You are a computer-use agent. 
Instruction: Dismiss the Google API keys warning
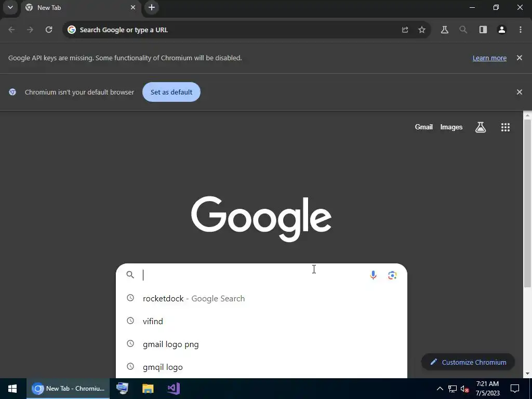(x=519, y=58)
